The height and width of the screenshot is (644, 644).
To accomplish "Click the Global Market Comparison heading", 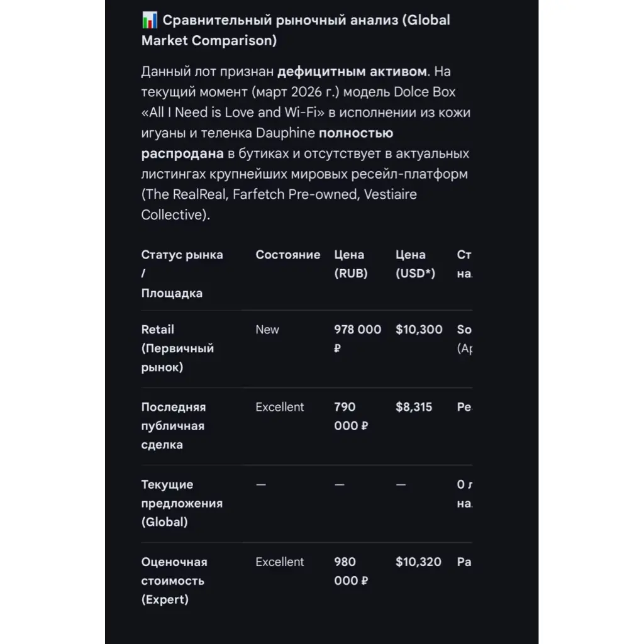I will (x=296, y=30).
